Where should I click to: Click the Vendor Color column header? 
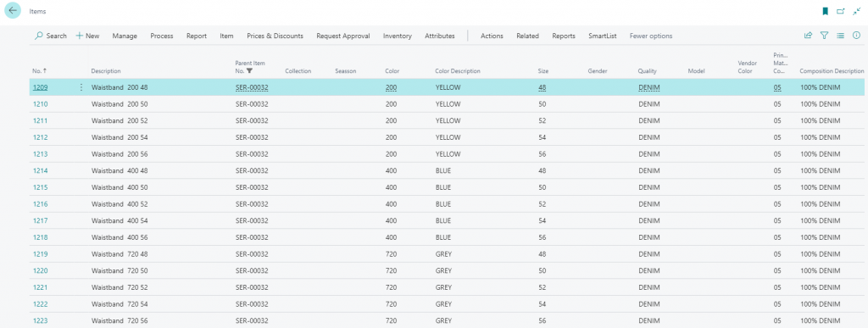[748, 68]
